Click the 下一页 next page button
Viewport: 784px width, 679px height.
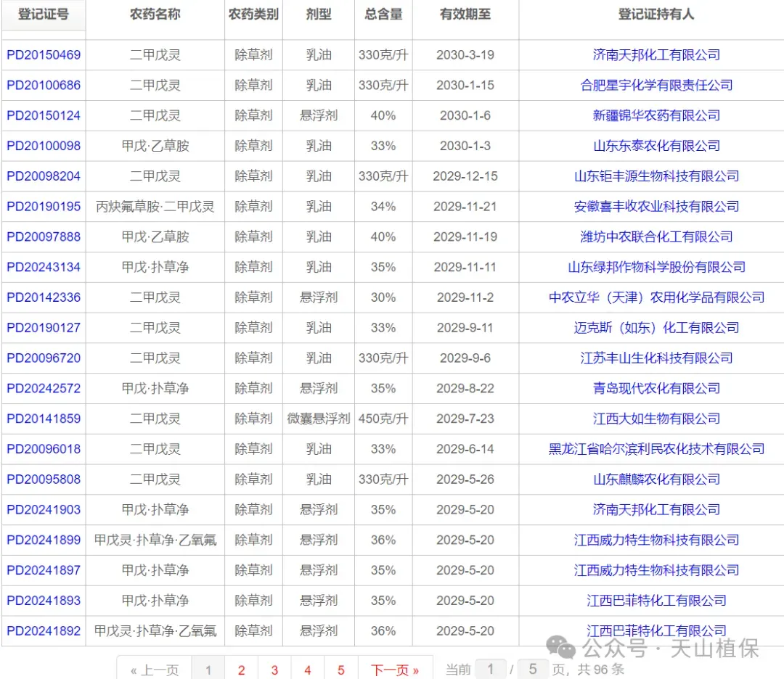point(394,670)
